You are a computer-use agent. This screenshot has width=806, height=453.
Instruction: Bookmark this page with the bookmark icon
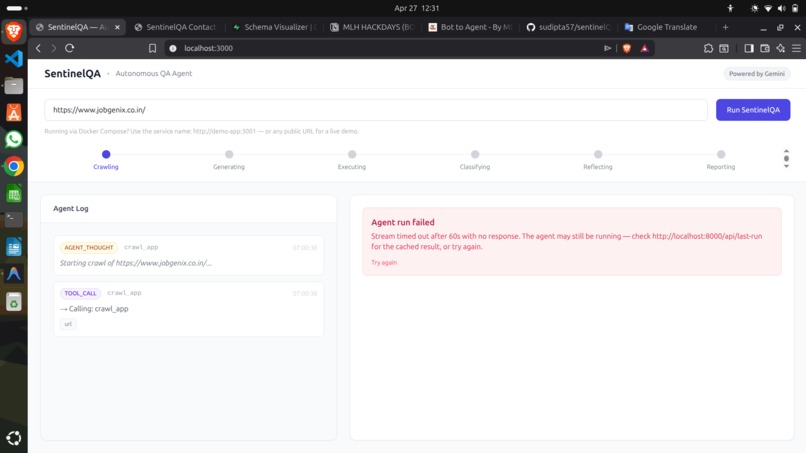coord(152,48)
